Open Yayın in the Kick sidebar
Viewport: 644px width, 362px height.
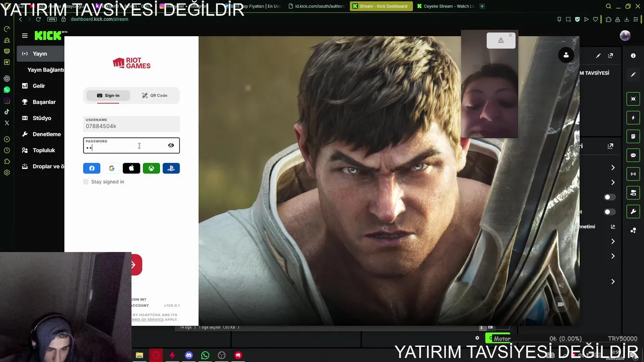(x=40, y=54)
